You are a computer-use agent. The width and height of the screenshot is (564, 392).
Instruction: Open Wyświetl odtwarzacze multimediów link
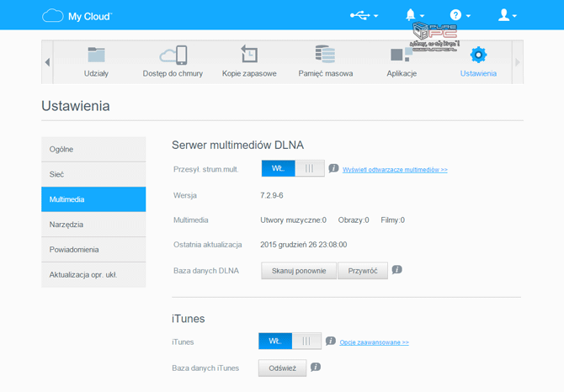point(395,170)
